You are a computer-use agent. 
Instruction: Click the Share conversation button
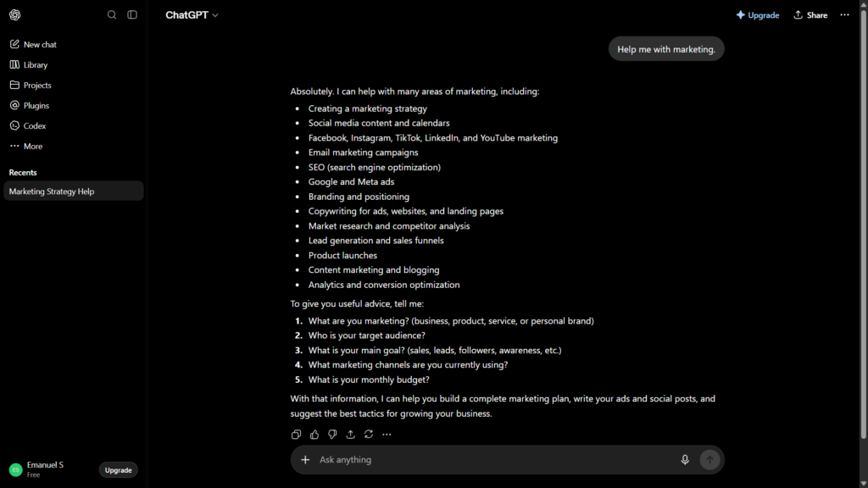pos(810,15)
